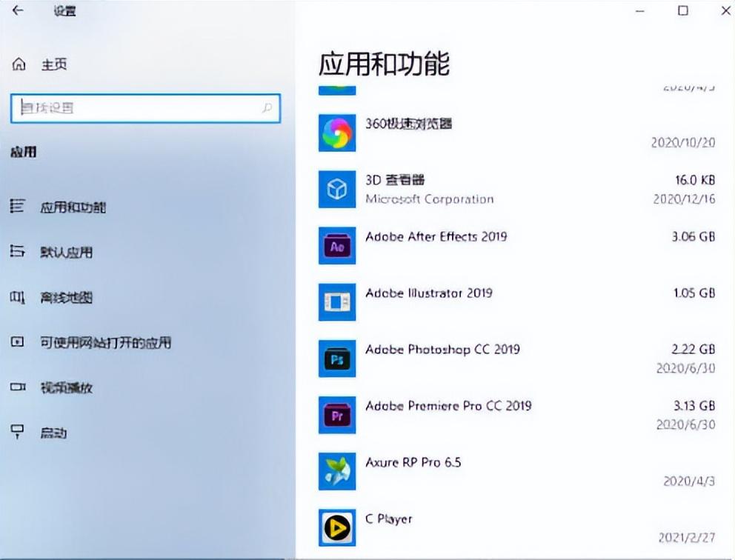Screen dimensions: 735x560
Task: Maximize the Settings window
Action: pos(683,10)
